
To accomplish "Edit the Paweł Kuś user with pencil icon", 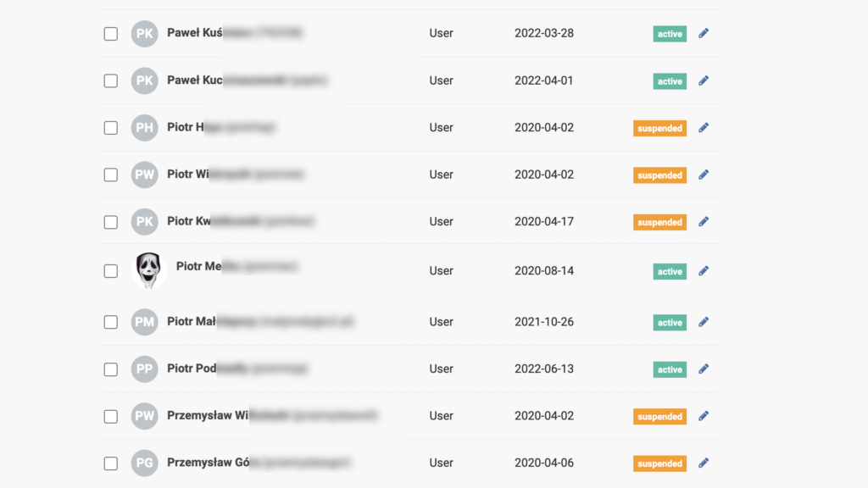I will click(704, 33).
